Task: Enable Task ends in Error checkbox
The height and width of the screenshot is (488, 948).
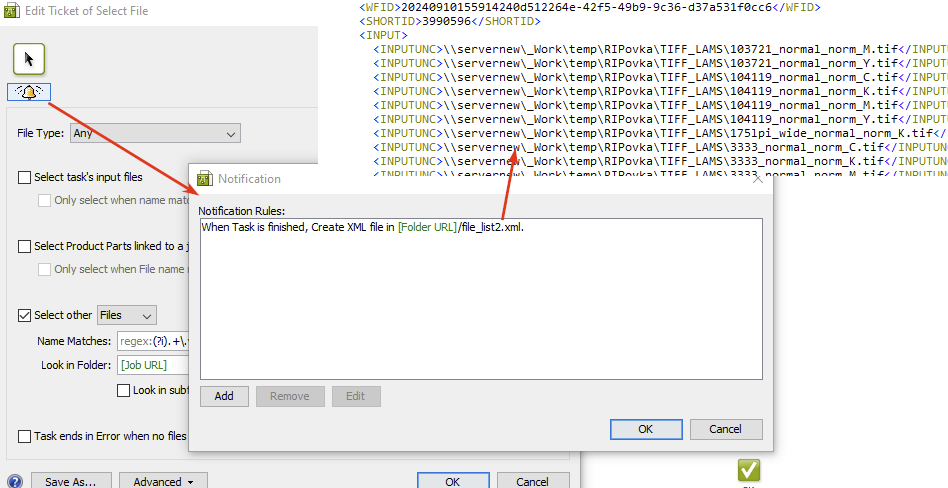Action: click(x=24, y=436)
